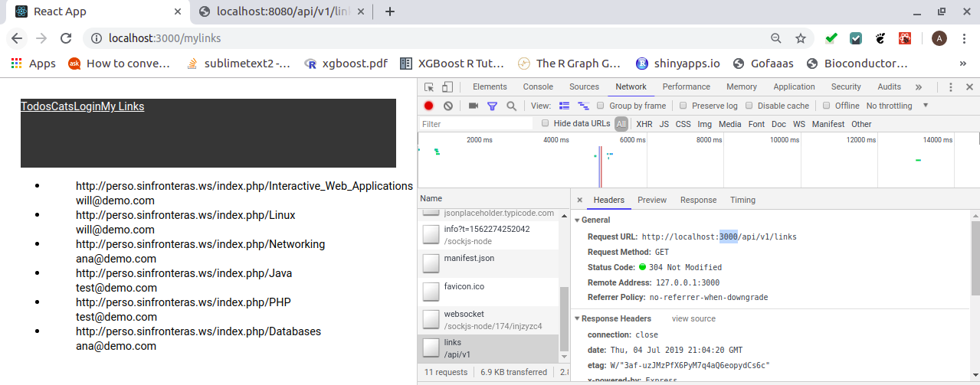Screen dimensions: 980x385
Task: Stop recording network log with red button
Action: (x=429, y=106)
